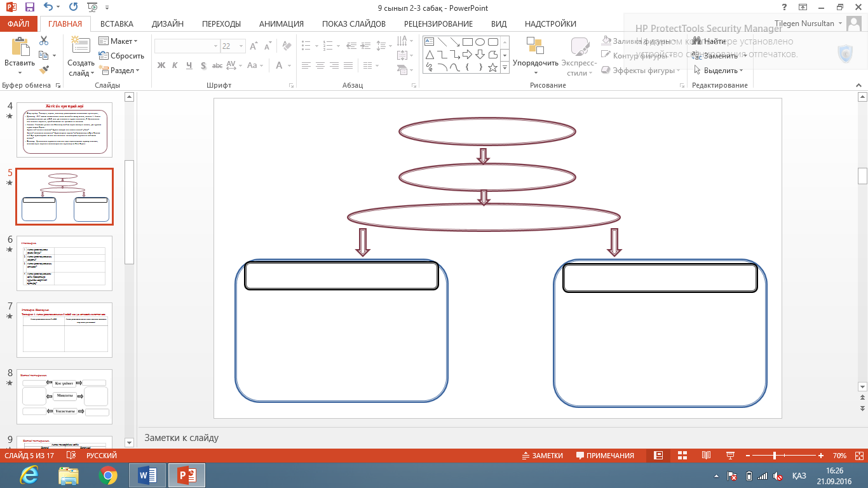Pick the oval shape in gallery
Screen dimensions: 868x488
click(x=480, y=42)
